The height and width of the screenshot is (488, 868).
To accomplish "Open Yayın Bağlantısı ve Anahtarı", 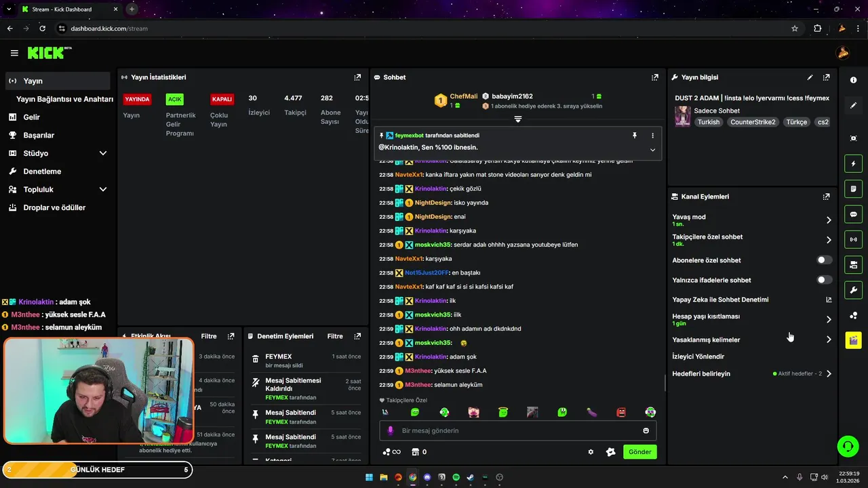I will coord(64,99).
